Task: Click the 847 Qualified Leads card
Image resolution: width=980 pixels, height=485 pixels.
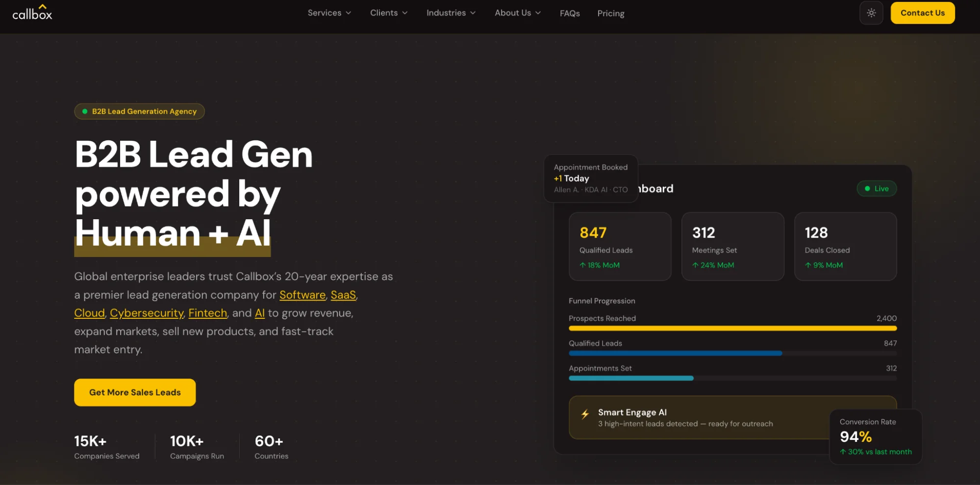Action: (x=620, y=246)
